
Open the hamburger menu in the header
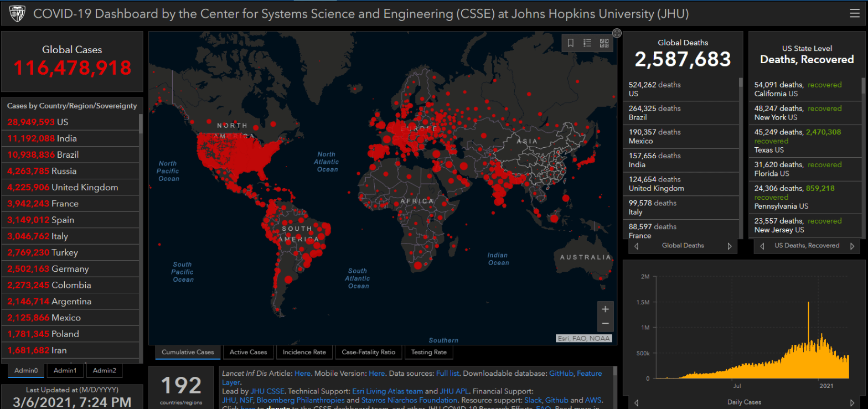[x=855, y=14]
